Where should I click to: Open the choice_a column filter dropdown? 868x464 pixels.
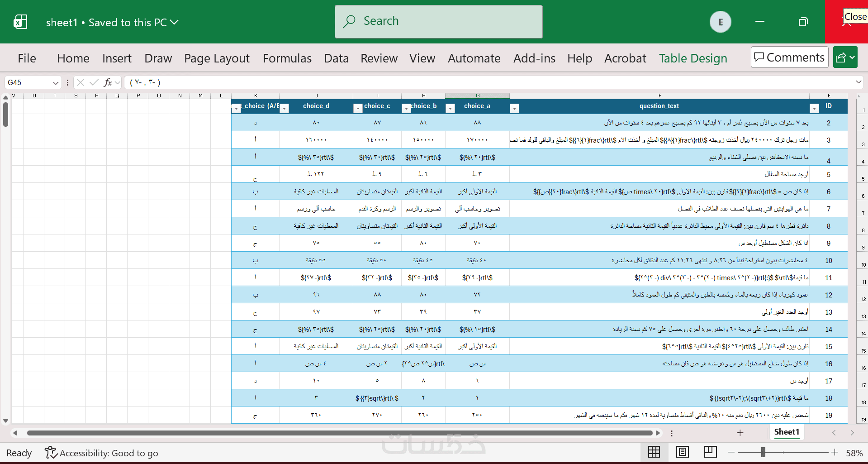click(450, 108)
